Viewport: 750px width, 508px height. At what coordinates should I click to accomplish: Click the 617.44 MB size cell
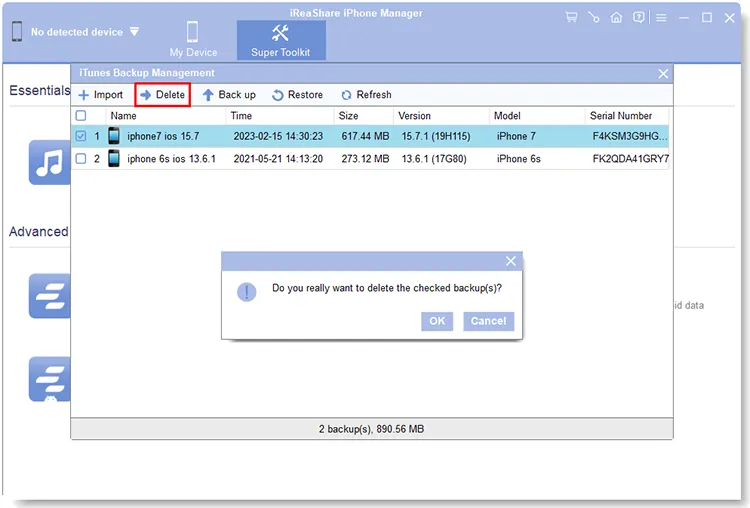365,136
